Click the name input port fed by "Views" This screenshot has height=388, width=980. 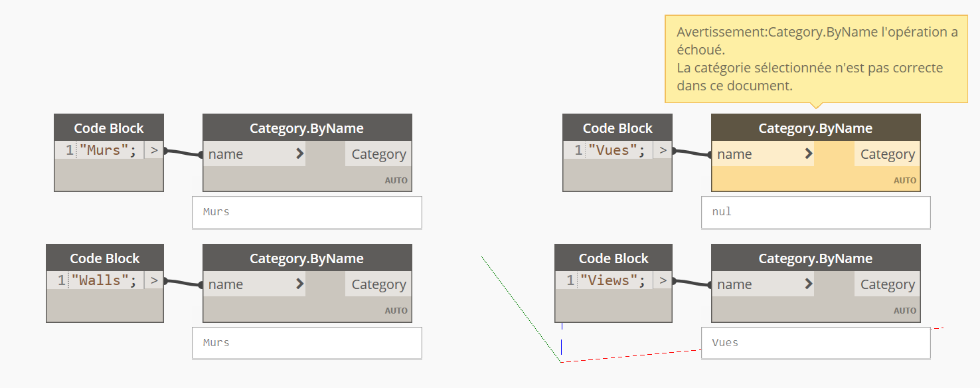point(763,284)
